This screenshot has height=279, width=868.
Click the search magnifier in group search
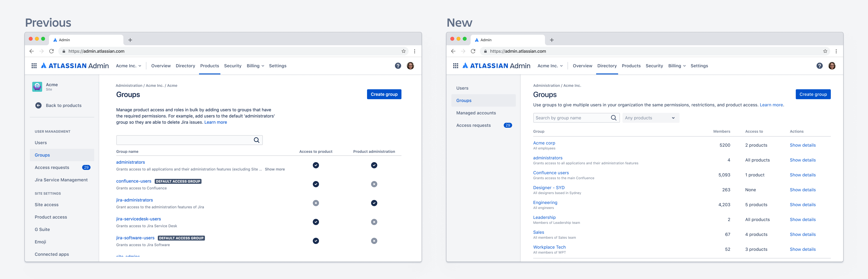[x=257, y=140]
